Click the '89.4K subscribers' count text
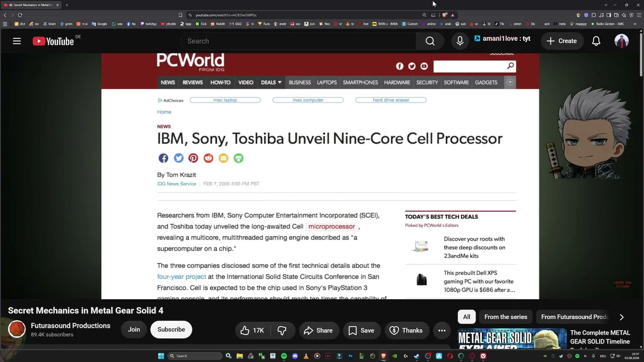This screenshot has height=362, width=644. 52,335
